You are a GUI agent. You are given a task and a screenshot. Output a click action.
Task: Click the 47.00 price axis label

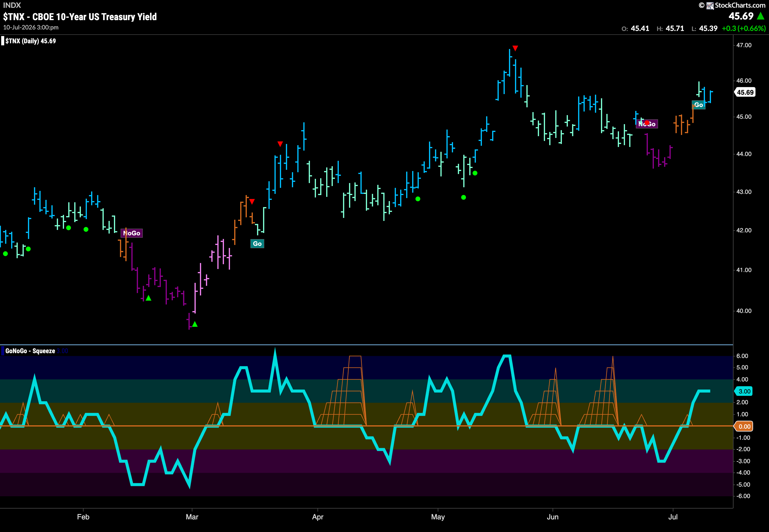point(744,45)
